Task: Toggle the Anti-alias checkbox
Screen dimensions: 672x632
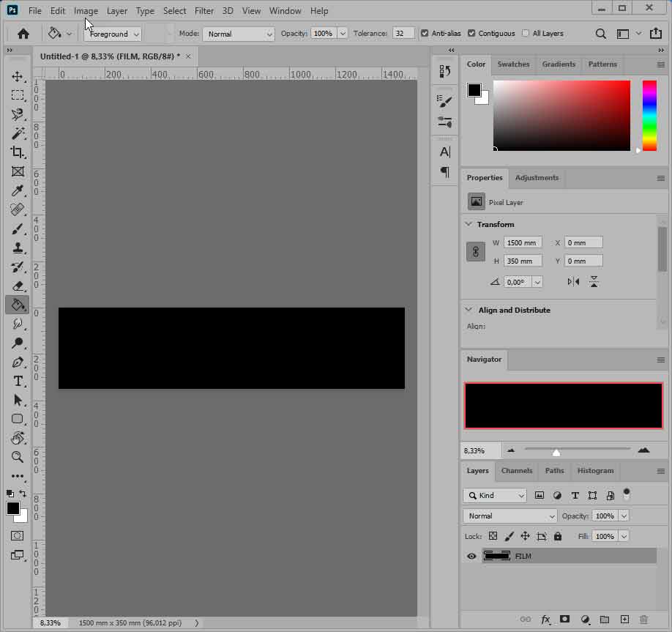Action: click(x=425, y=34)
